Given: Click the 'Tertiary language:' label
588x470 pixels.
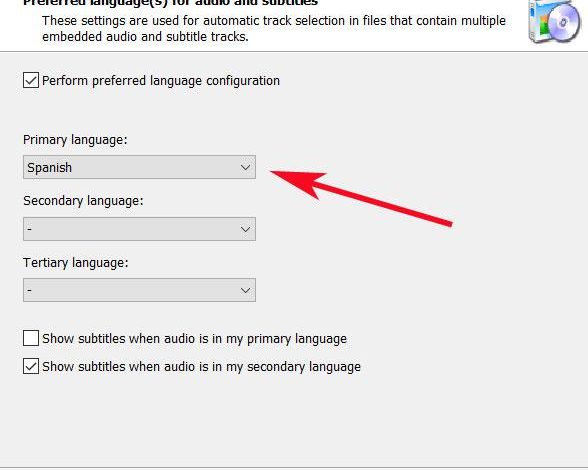Looking at the screenshot, I should (75, 263).
